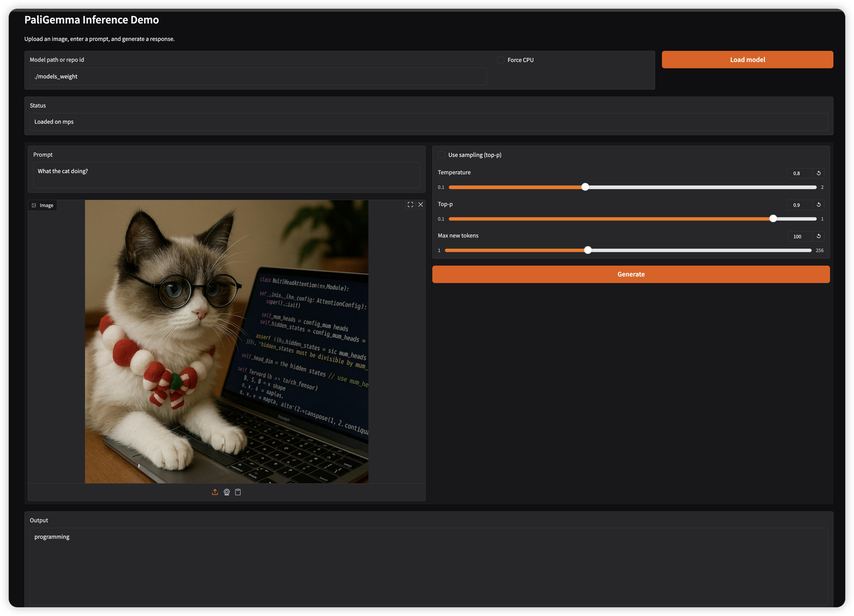Viewport: 854px width, 616px height.
Task: Click the webcam capture icon
Action: pyautogui.click(x=227, y=492)
